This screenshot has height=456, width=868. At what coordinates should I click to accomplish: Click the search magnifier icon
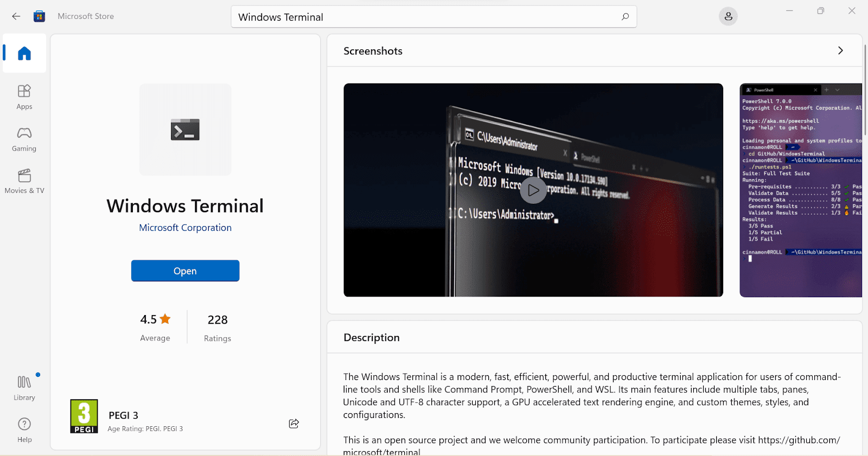[x=625, y=17]
